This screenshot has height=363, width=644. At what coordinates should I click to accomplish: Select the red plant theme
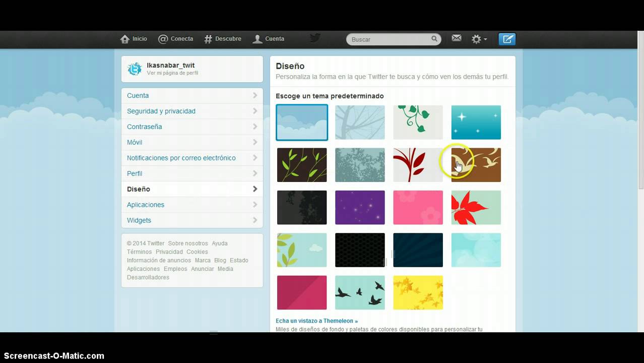pos(418,165)
